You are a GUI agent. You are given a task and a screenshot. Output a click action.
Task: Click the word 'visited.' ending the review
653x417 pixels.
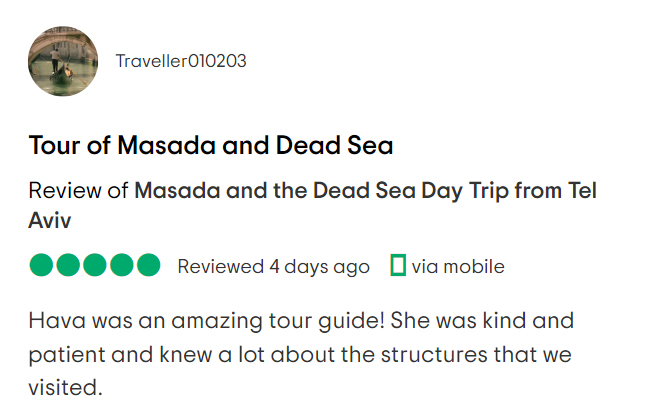click(66, 387)
